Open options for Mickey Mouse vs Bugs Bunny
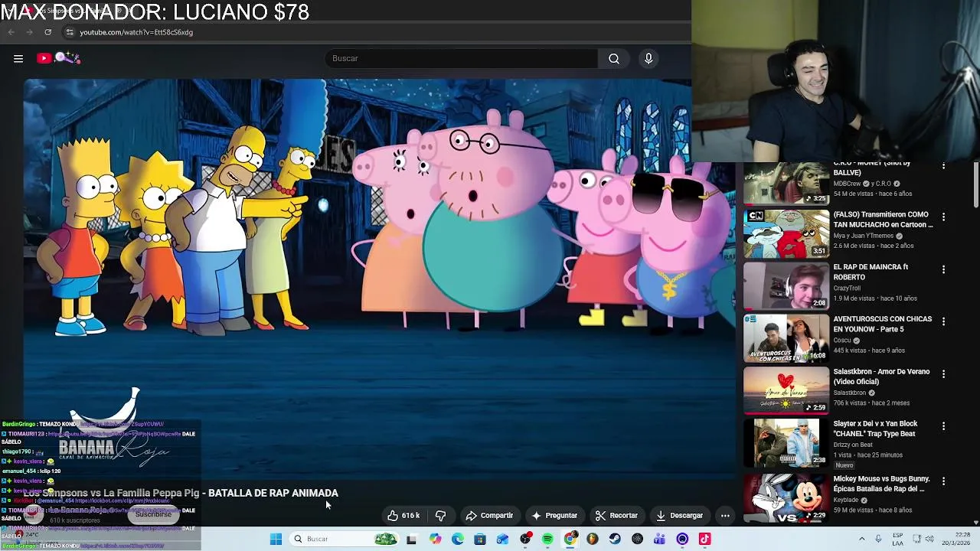The height and width of the screenshot is (551, 980). click(943, 481)
